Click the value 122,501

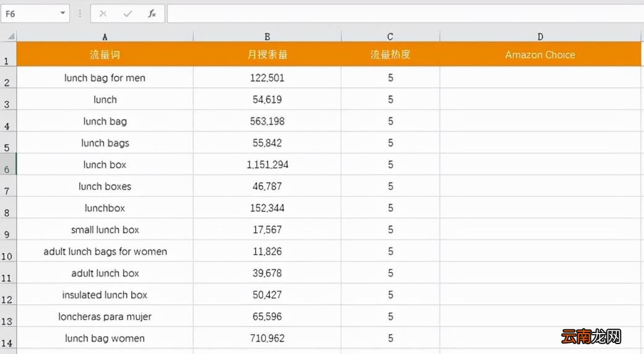pyautogui.click(x=267, y=77)
